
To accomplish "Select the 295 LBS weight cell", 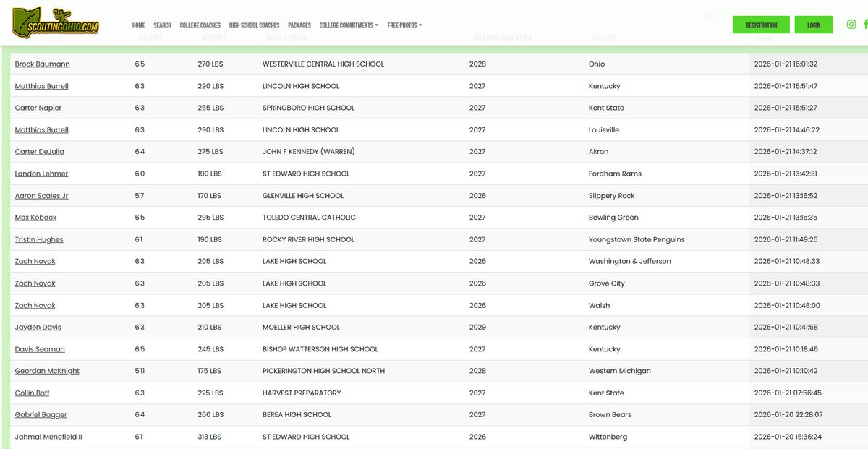I will click(x=211, y=218).
